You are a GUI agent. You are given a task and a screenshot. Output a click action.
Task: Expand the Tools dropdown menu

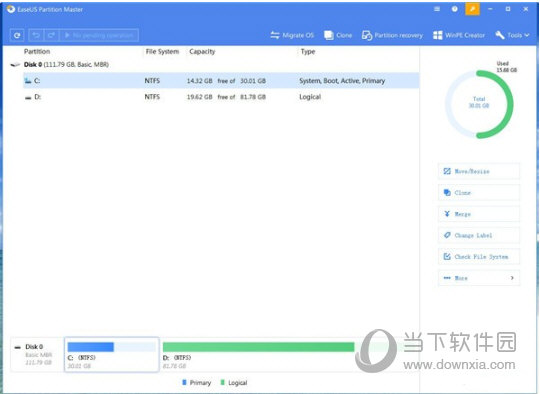[x=512, y=35]
